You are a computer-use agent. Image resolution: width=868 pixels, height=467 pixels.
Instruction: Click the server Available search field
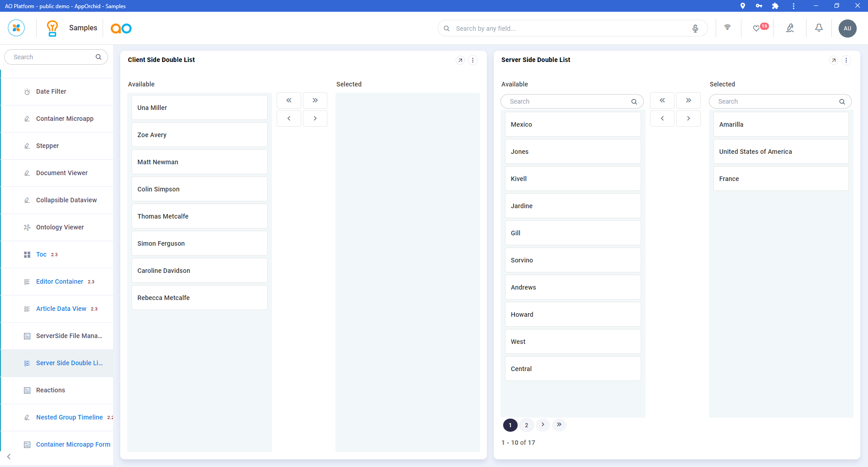[x=568, y=101]
